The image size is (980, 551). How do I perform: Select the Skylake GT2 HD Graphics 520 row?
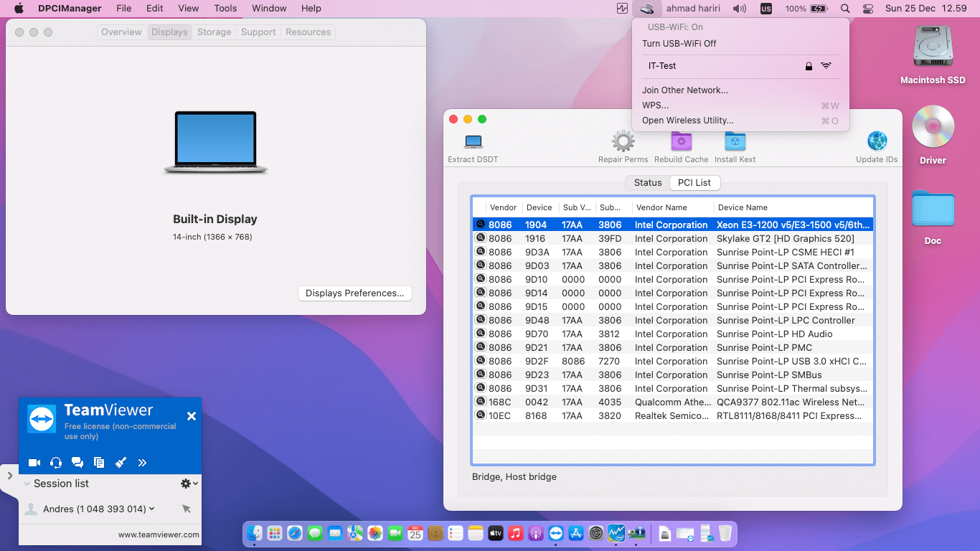point(673,238)
